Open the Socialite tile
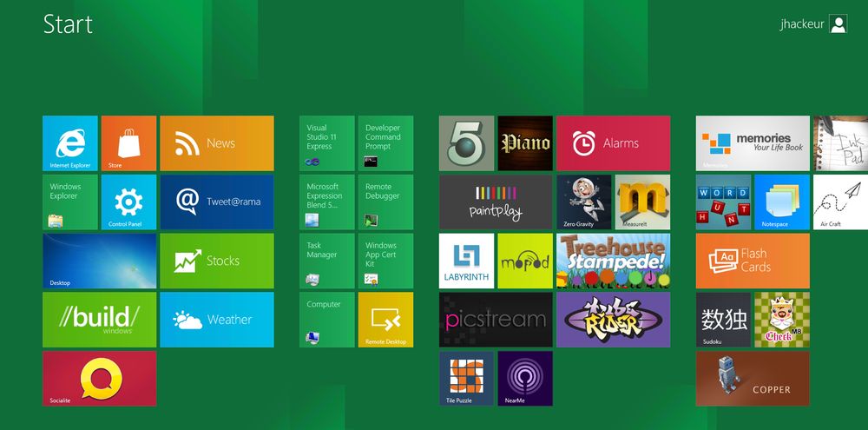868x430 pixels. click(100, 379)
